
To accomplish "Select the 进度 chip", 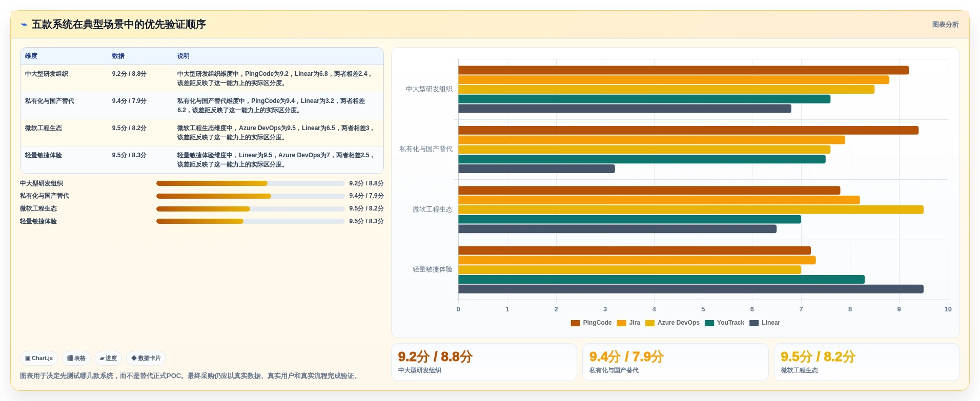I will coord(108,358).
